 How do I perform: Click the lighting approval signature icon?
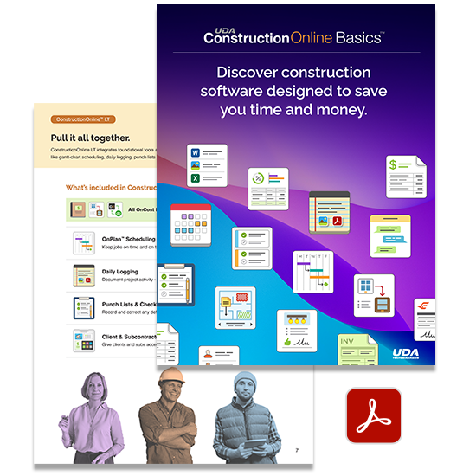(297, 331)
